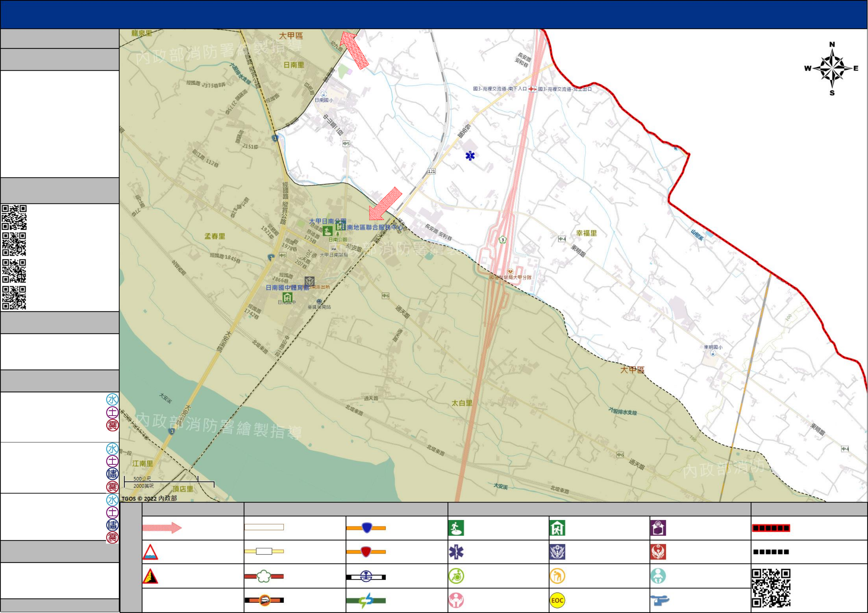This screenshot has height=613, width=868.
Task: Select the red fire department emblem in legend
Action: click(658, 552)
